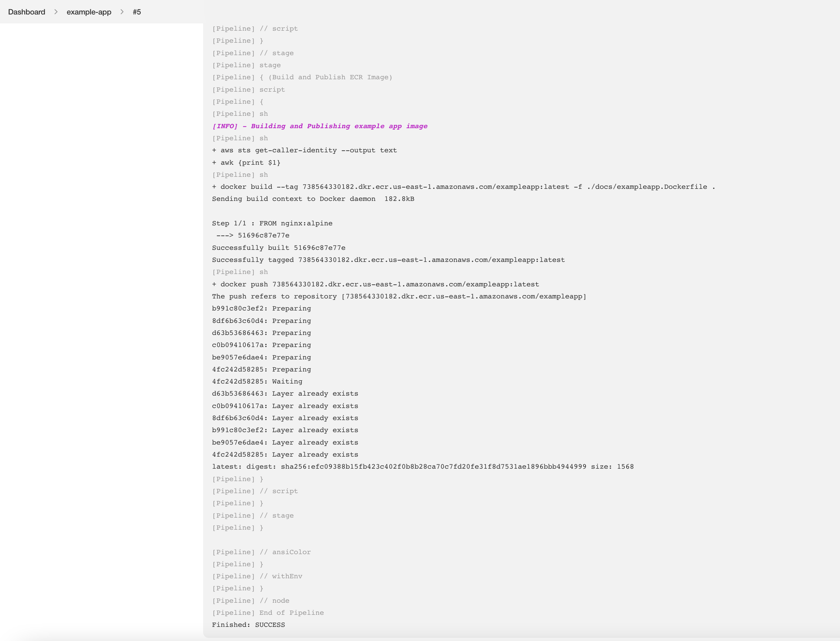Viewport: 840px width, 641px height.
Task: Click 4fc242d58285: Layer already exists
Action: [285, 455]
